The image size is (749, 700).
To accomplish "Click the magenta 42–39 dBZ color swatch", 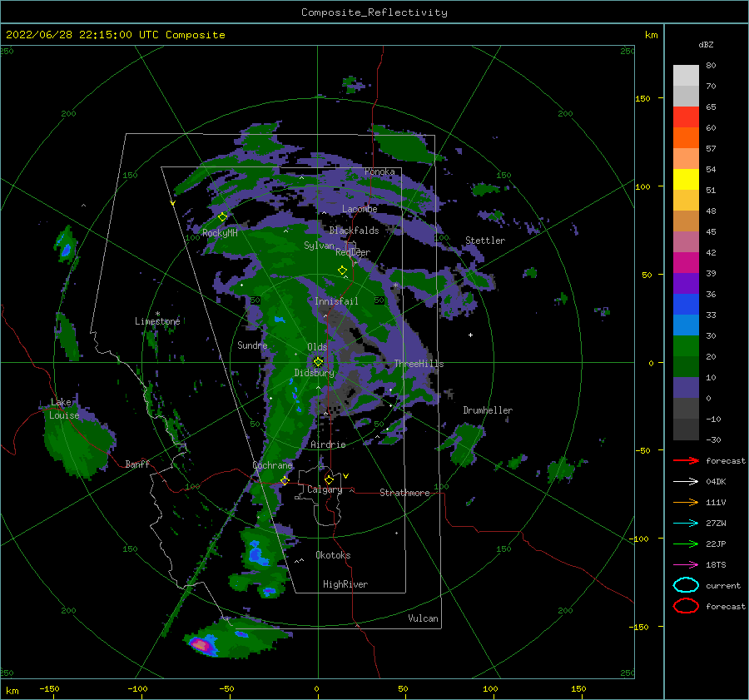I will pyautogui.click(x=686, y=263).
